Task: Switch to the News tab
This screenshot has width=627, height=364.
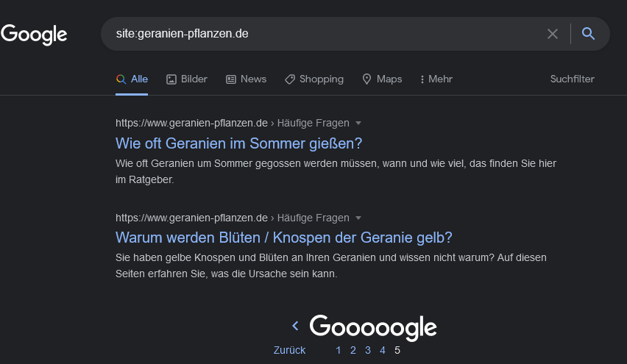Action: click(246, 79)
